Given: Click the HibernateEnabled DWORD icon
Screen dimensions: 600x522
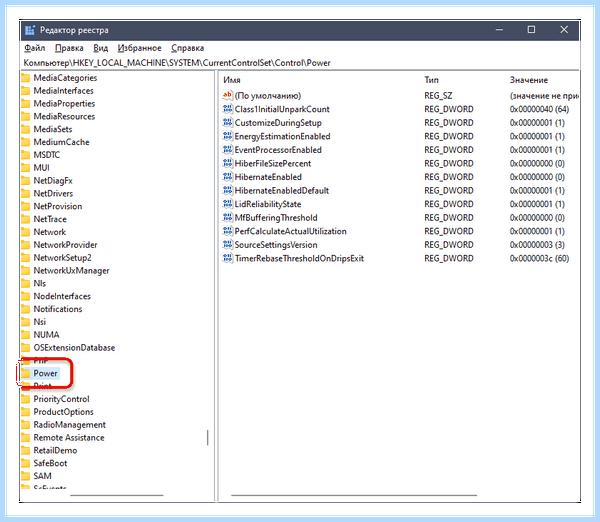Looking at the screenshot, I should coord(227,177).
